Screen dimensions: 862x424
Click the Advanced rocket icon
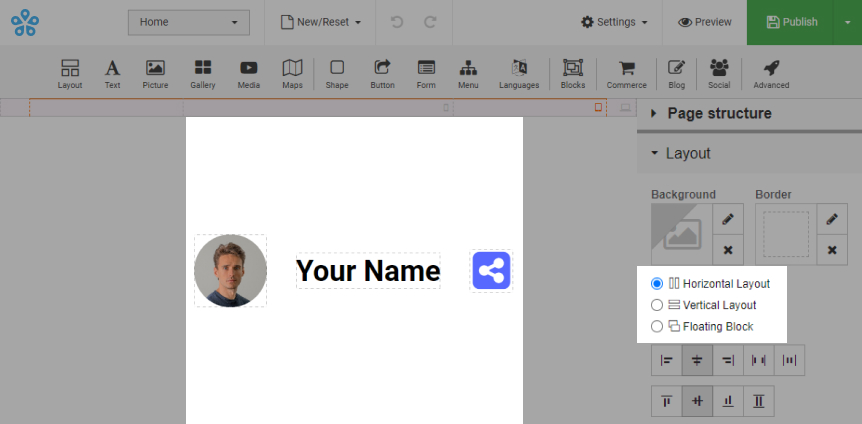point(771,68)
